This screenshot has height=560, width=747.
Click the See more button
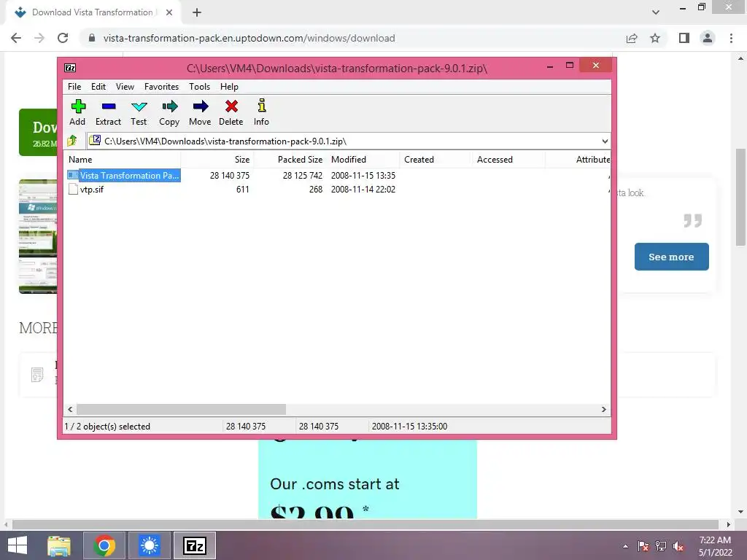point(671,257)
